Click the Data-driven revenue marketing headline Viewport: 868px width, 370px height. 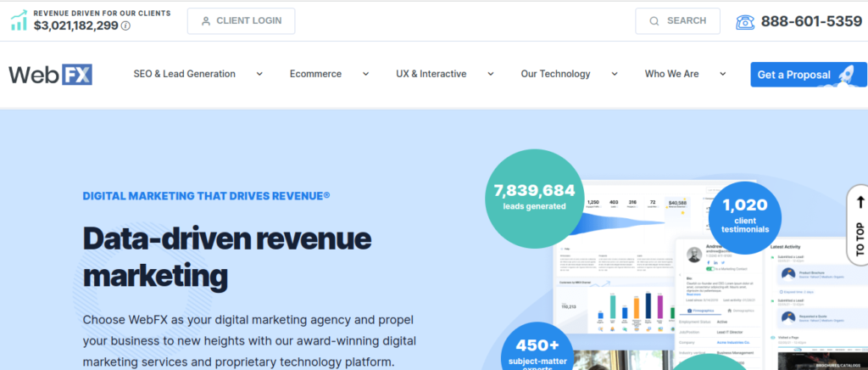[x=227, y=257]
